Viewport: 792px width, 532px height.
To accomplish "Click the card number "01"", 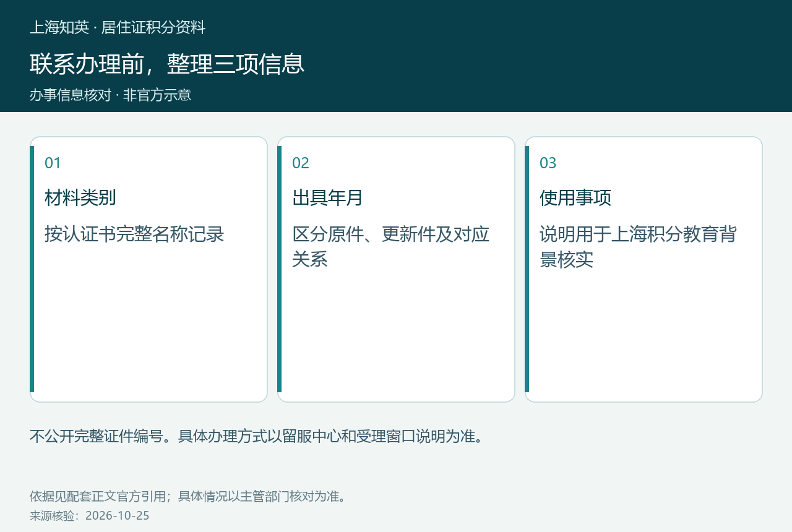I will tap(53, 163).
